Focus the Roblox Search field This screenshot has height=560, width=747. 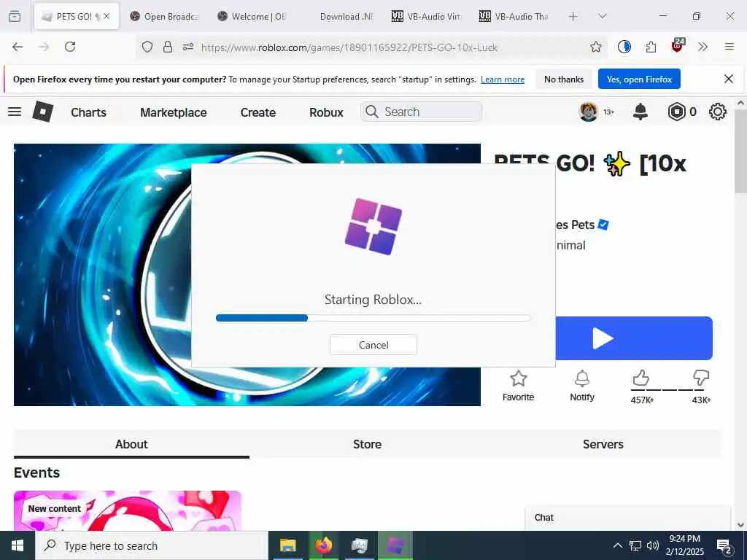pos(421,112)
